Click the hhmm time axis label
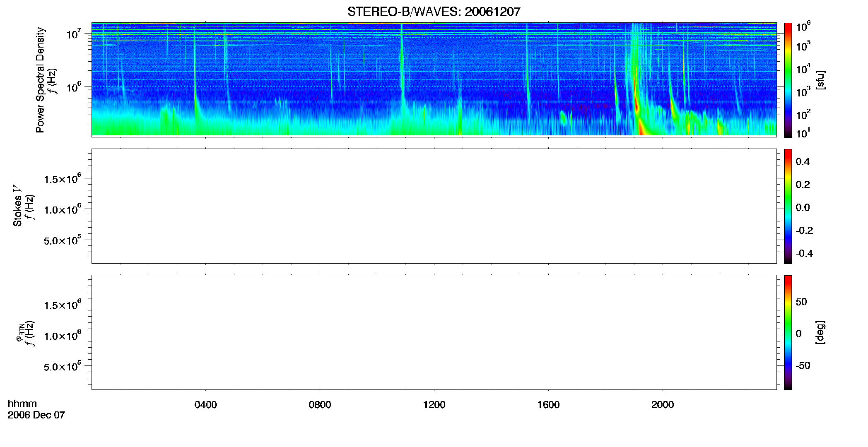The image size is (868, 447). [22, 404]
